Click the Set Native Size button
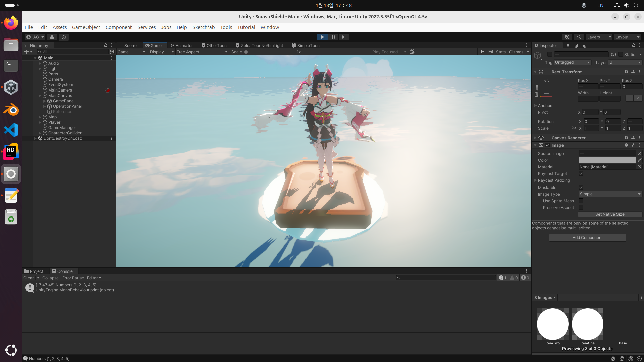The width and height of the screenshot is (644, 362). (x=610, y=214)
